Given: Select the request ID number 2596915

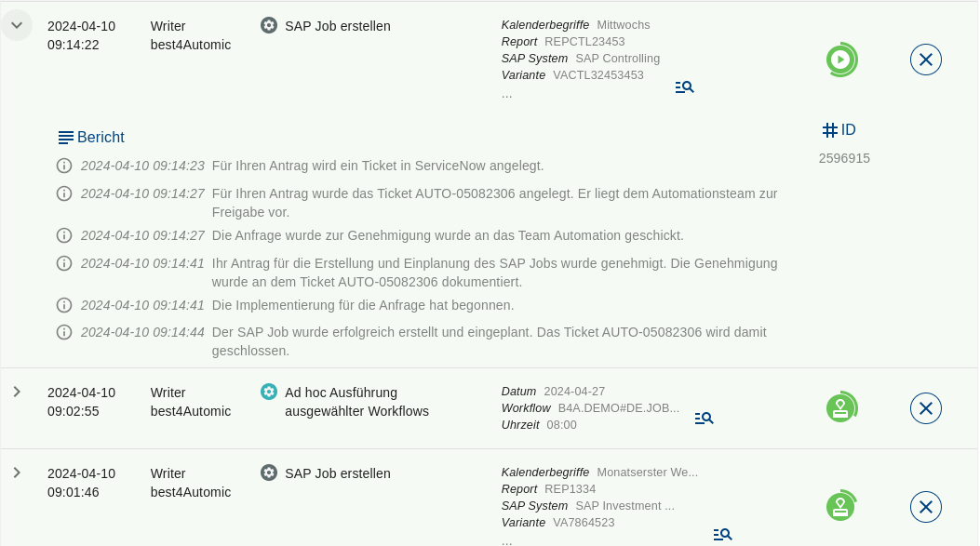Looking at the screenshot, I should pyautogui.click(x=844, y=158).
